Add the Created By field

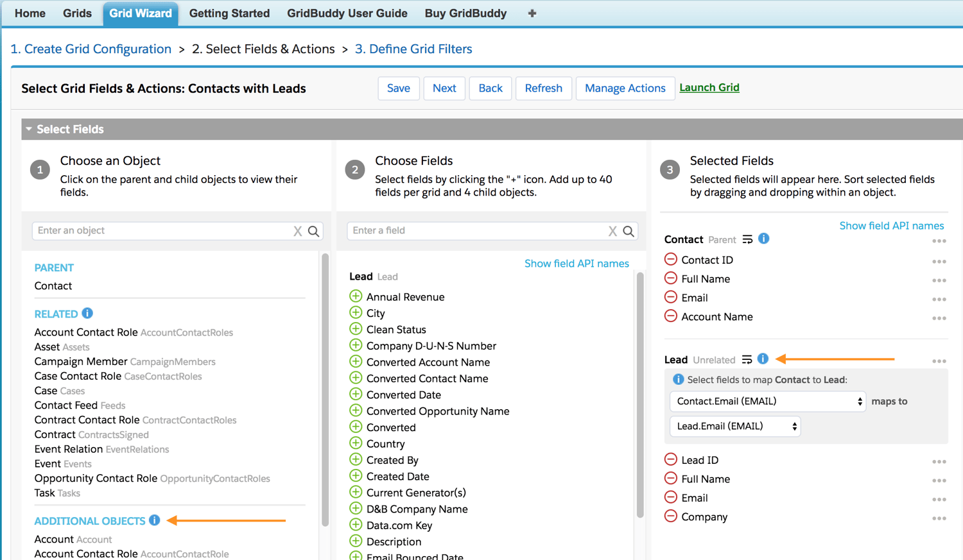tap(356, 459)
